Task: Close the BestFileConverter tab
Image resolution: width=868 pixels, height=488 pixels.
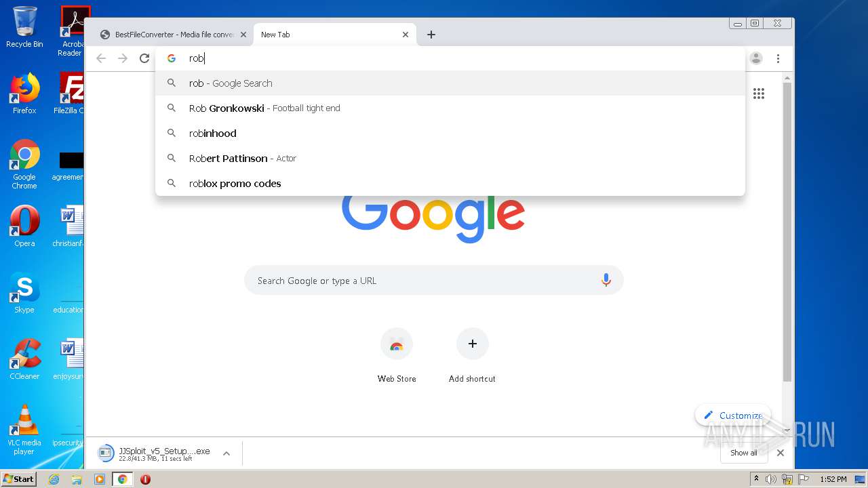Action: [x=243, y=35]
